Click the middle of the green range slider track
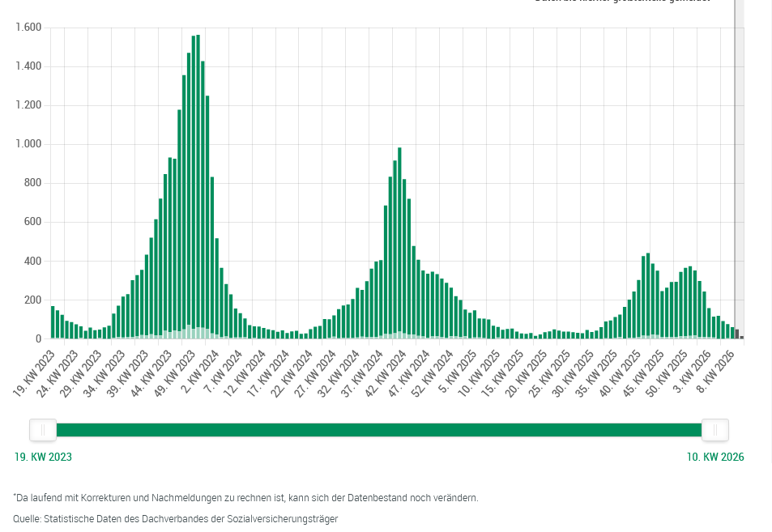The image size is (772, 532). pyautogui.click(x=379, y=430)
